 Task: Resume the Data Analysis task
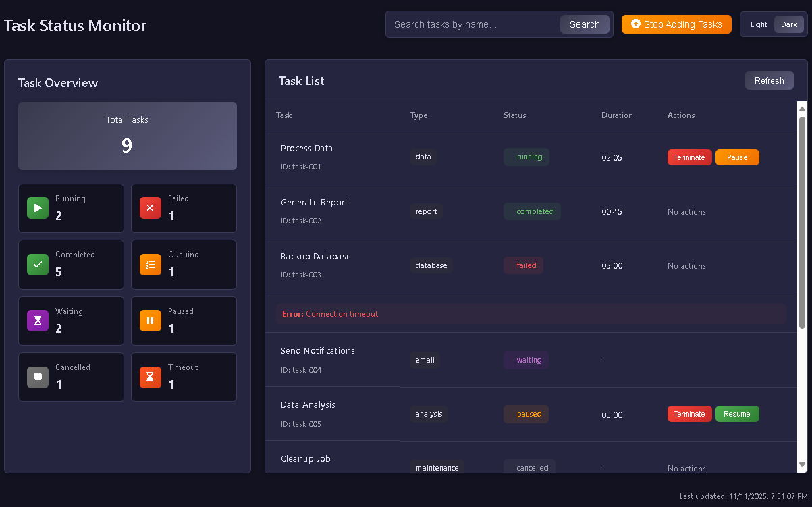(737, 414)
